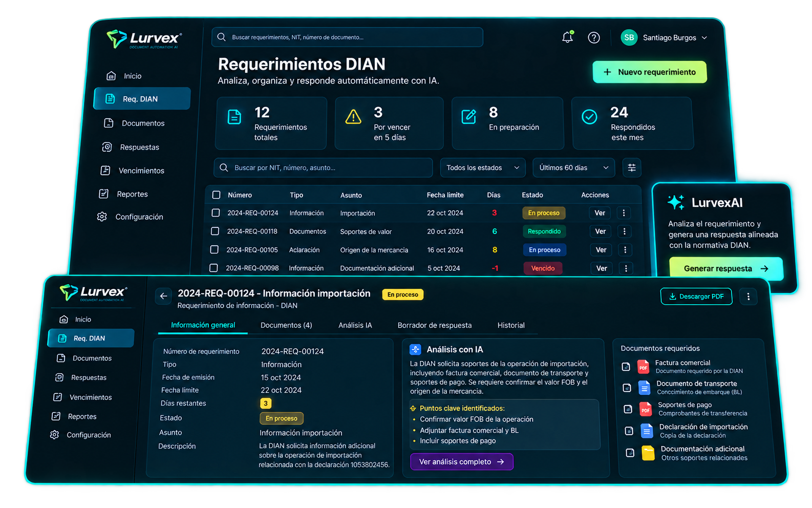Check the 2024-REQ-00118 row checkbox

pos(215,231)
